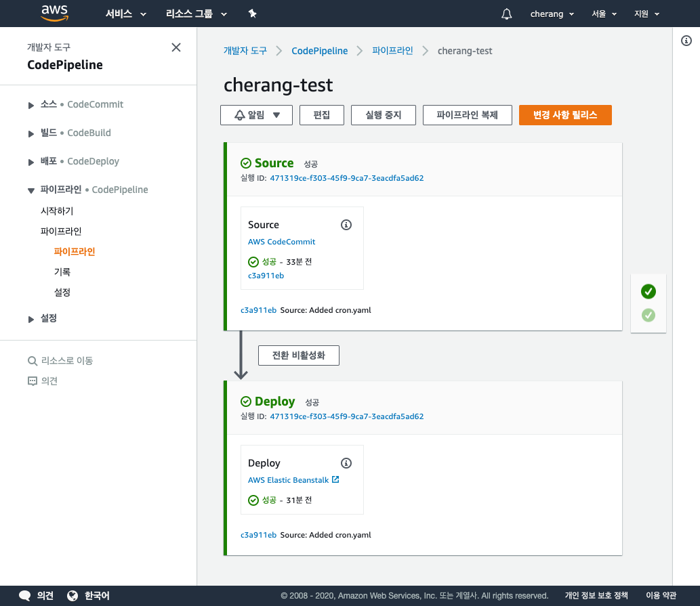Open commit c3a911eb inside the Source action card
The image size is (700, 606).
click(x=266, y=276)
